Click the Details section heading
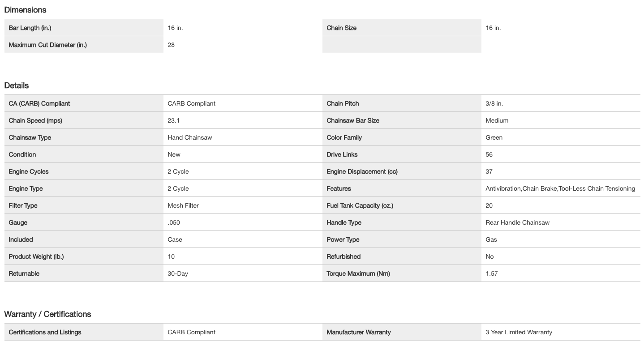 tap(17, 85)
